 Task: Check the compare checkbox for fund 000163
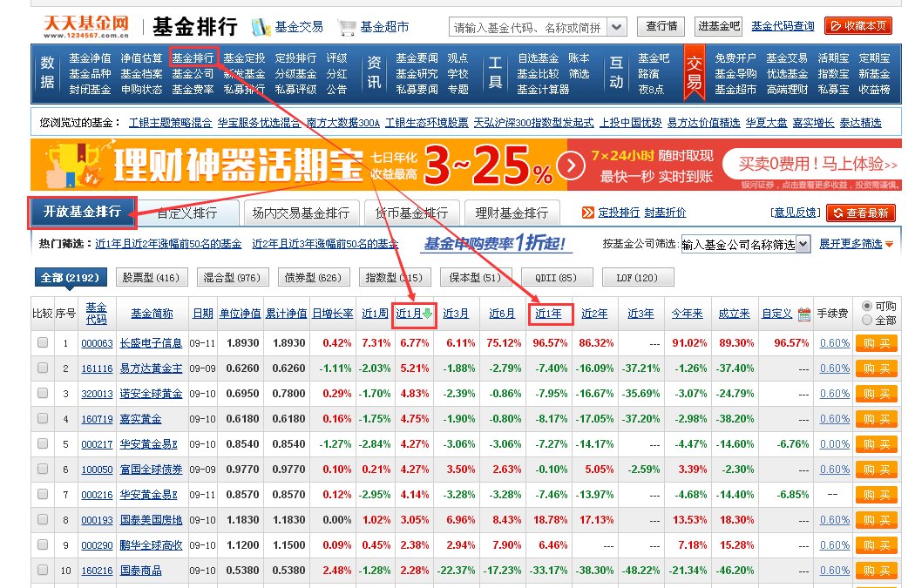coord(42,342)
